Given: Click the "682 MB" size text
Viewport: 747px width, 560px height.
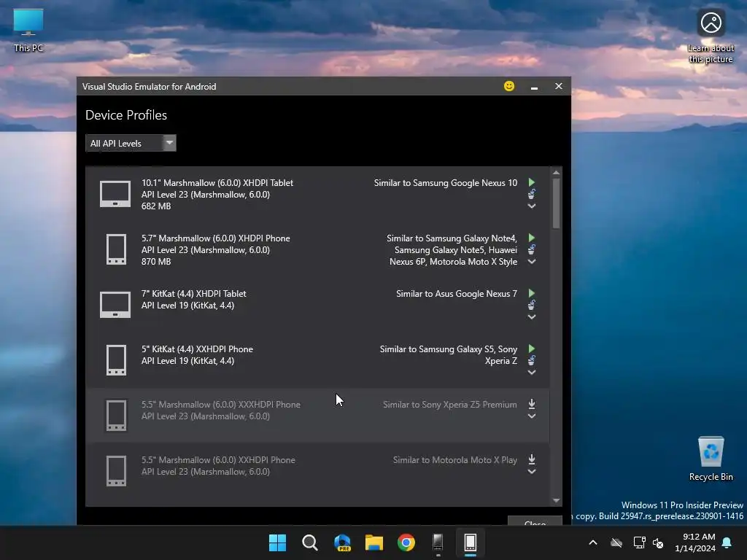Looking at the screenshot, I should [156, 206].
